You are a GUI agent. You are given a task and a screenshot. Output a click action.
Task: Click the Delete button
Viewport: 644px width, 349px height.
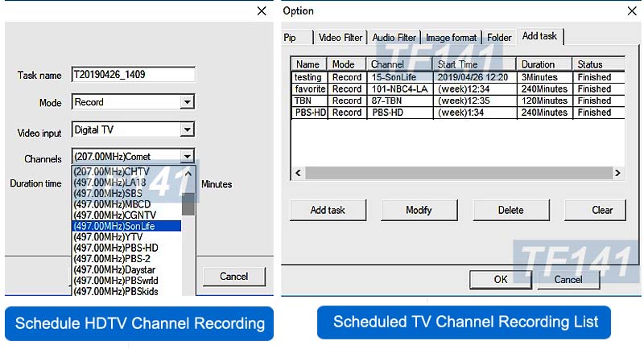click(x=511, y=211)
